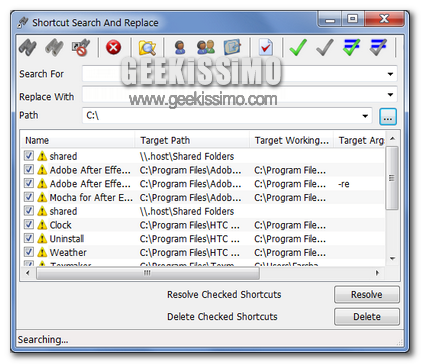
Task: Click the two users icon
Action: coord(206,47)
